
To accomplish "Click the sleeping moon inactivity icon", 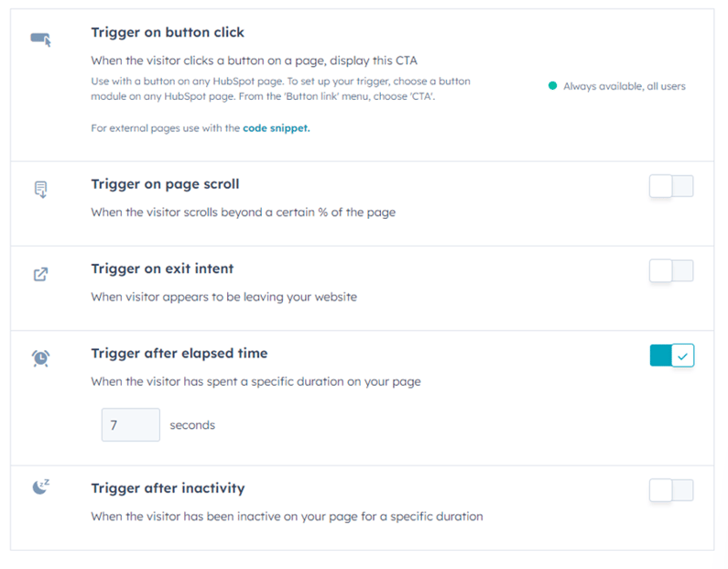I will 41,487.
